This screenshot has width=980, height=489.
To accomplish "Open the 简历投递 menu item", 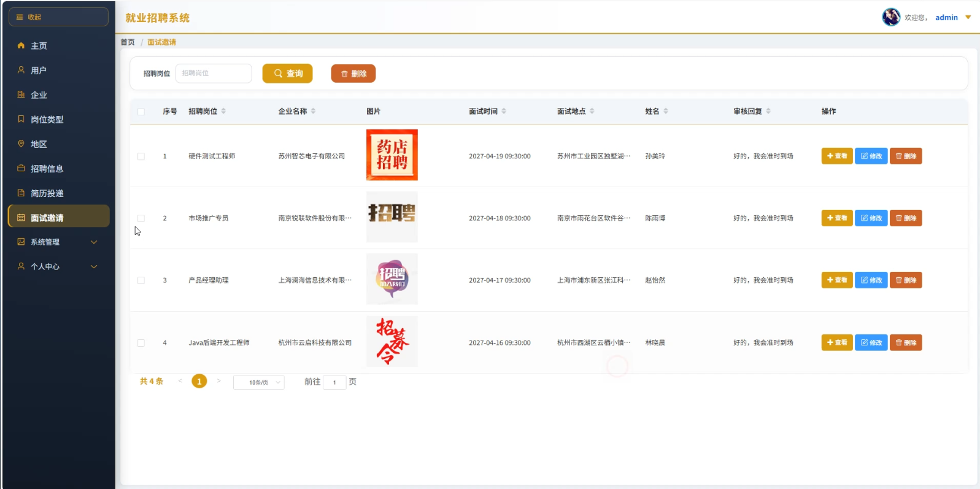I will tap(58, 193).
